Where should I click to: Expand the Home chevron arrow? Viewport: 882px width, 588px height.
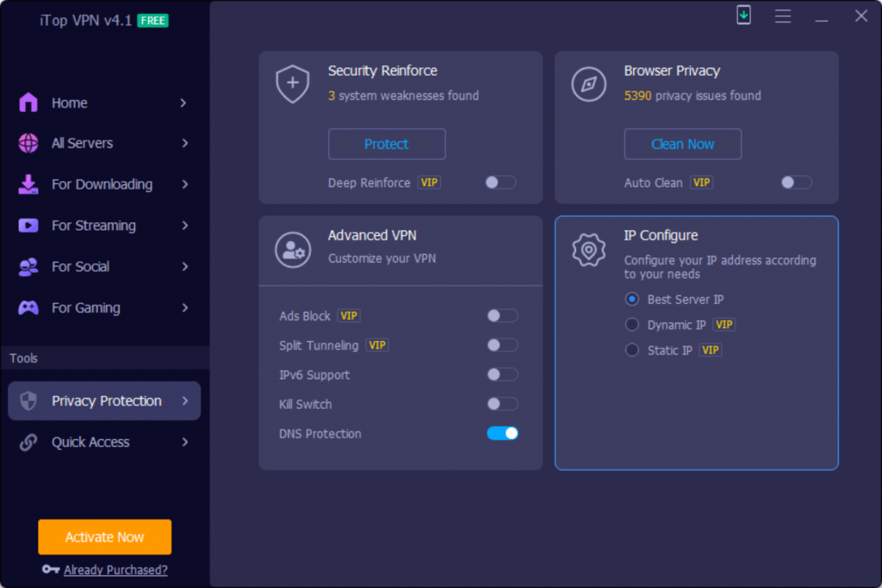[183, 102]
